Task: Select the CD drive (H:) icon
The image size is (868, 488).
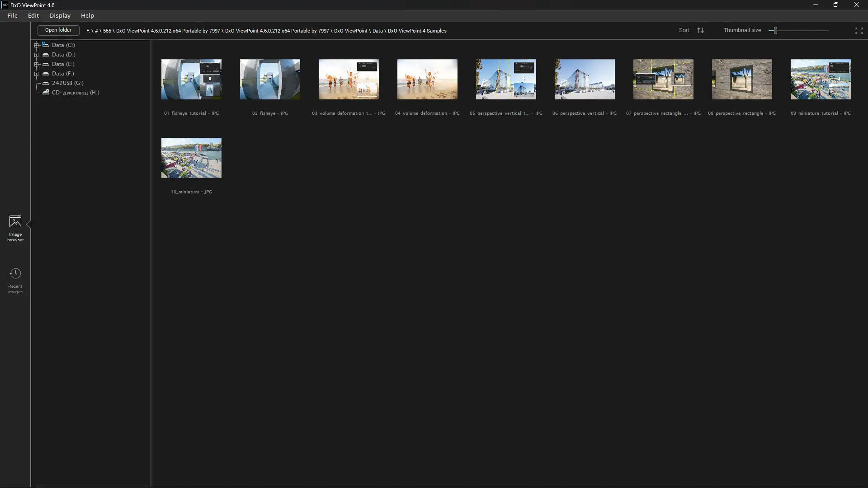Action: [46, 93]
